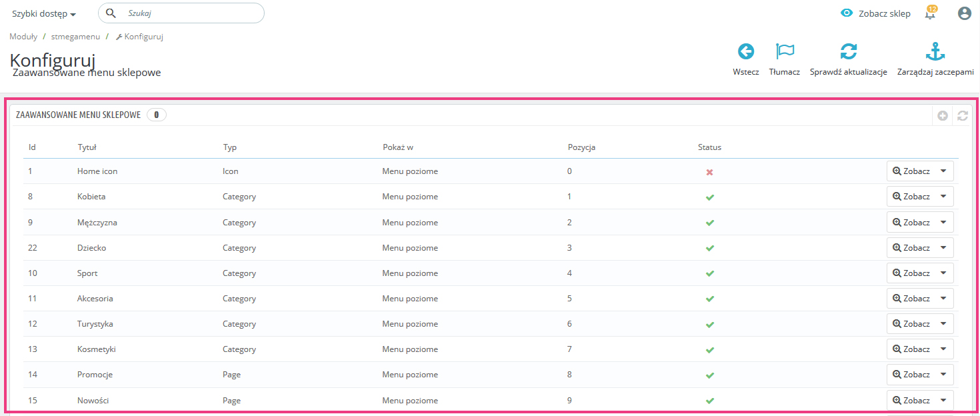Open the user profile avatar icon
Image resolution: width=980 pixels, height=416 pixels.
pos(964,13)
